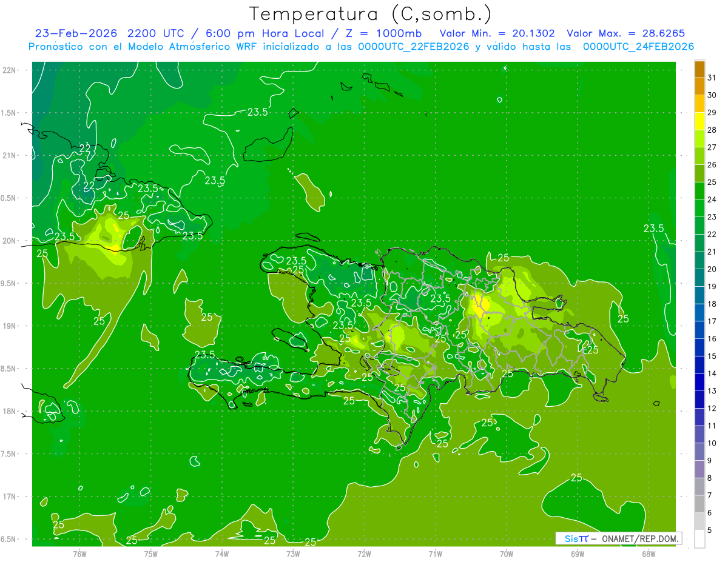Click the 22N latitude axis label
The image size is (728, 562).
9,70
